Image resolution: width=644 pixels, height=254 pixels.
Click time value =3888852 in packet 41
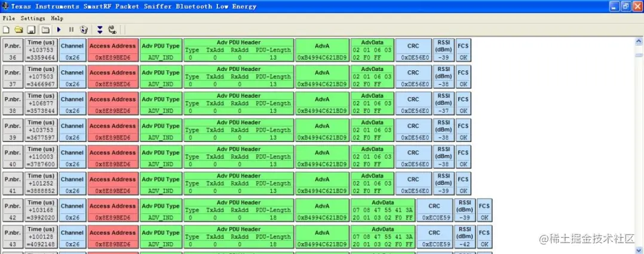pos(41,191)
